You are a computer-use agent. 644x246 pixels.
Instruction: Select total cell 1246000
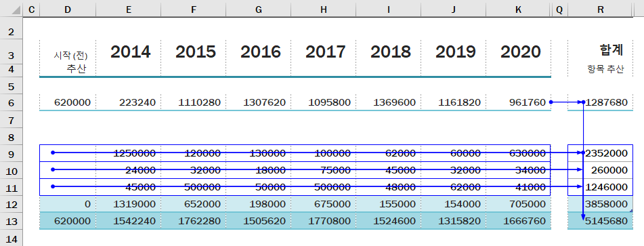pyautogui.click(x=601, y=187)
